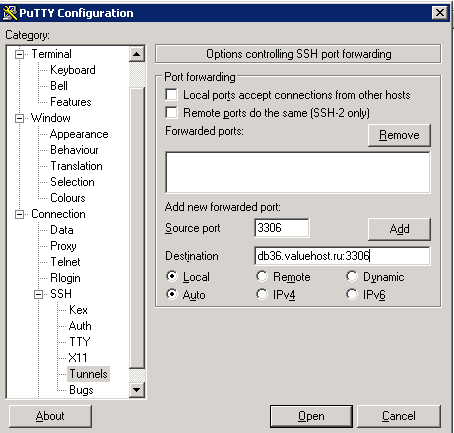The width and height of the screenshot is (454, 433).
Task: Collapse the Terminal tree node
Action: coord(20,54)
